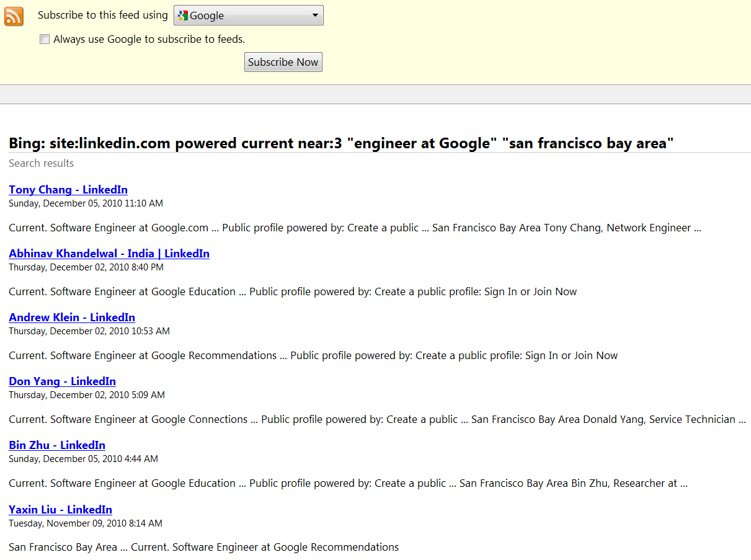Screen dimensions: 751x560
Task: Click the 'Search results' subtitle text
Action: pos(42,163)
